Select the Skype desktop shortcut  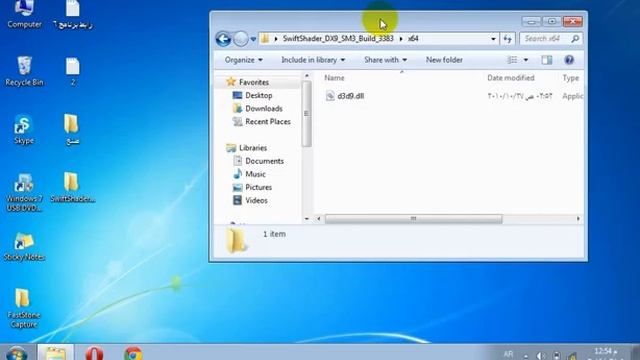pos(23,130)
